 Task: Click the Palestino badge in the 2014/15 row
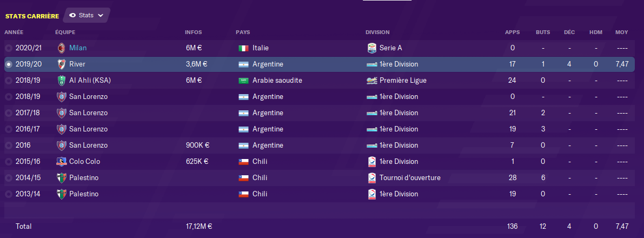(61, 177)
